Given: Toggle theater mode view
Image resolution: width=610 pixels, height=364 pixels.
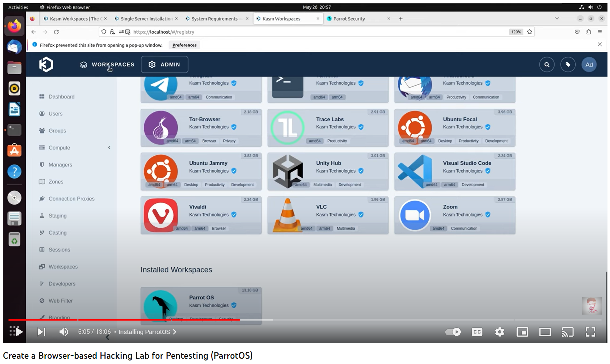Looking at the screenshot, I should [545, 332].
